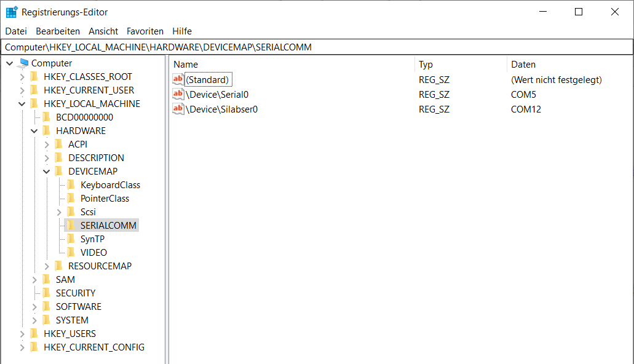The height and width of the screenshot is (364, 634).
Task: Click the registry path address bar
Action: click(317, 47)
